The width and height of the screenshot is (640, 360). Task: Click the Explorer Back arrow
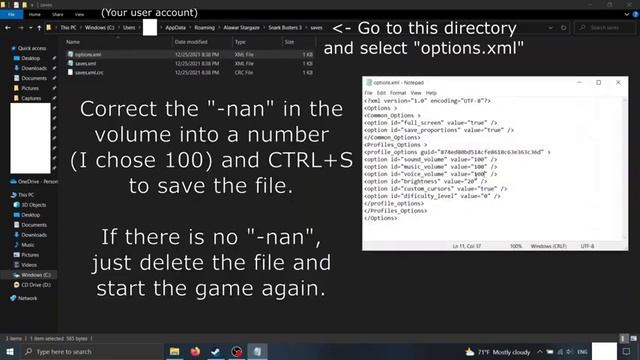[8, 28]
